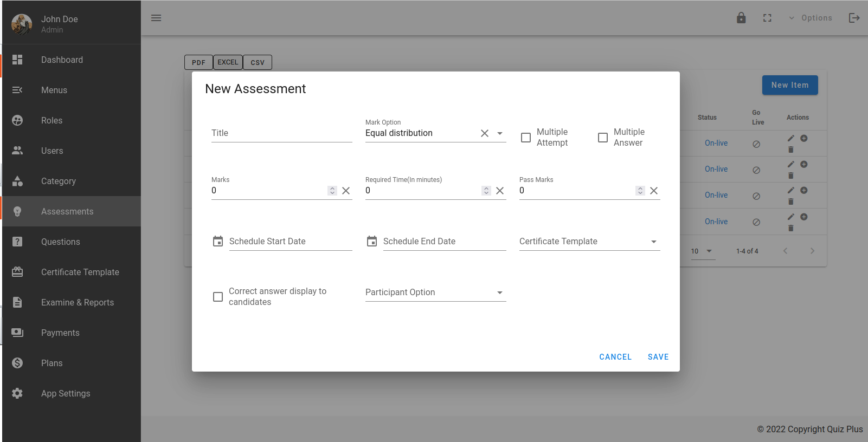The image size is (868, 442).
Task: Clear the Marks field
Action: coord(346,191)
